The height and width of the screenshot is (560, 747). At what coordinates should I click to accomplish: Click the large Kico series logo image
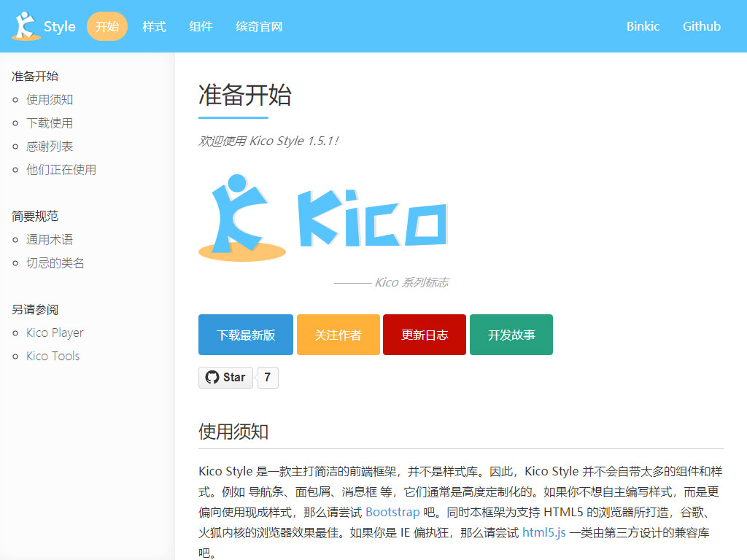tap(322, 218)
